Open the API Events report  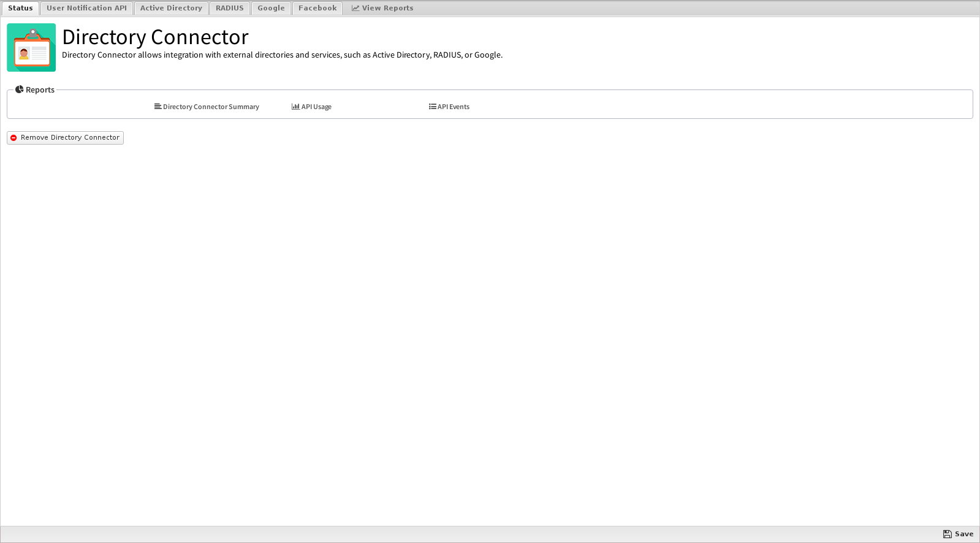tap(449, 107)
